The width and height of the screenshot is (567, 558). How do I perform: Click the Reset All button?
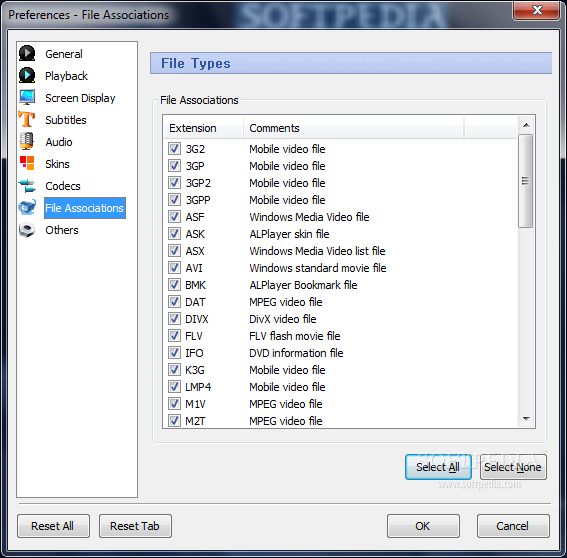pos(53,526)
